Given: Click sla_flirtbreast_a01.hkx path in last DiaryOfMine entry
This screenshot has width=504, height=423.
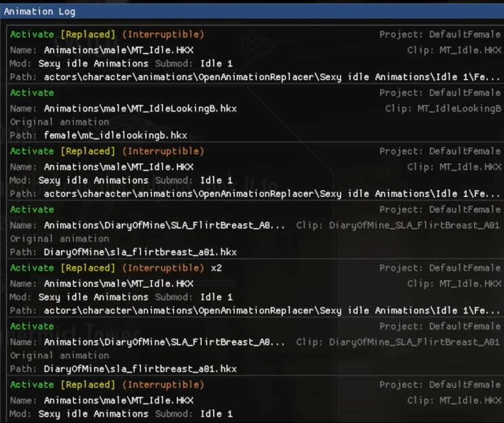Looking at the screenshot, I should tap(140, 369).
